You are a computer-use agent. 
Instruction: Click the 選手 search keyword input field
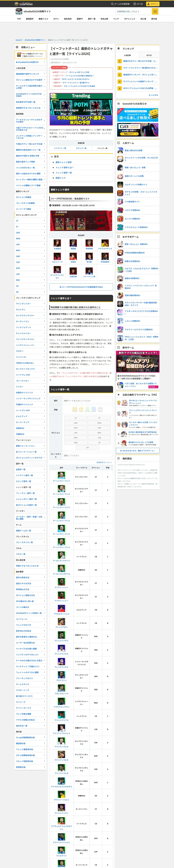click(x=87, y=401)
